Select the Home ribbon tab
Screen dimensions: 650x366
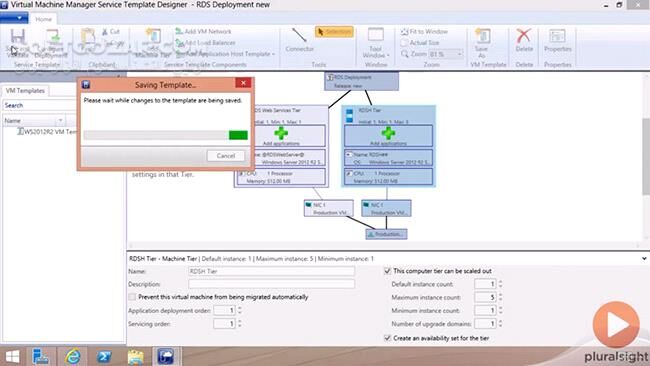tap(43, 19)
